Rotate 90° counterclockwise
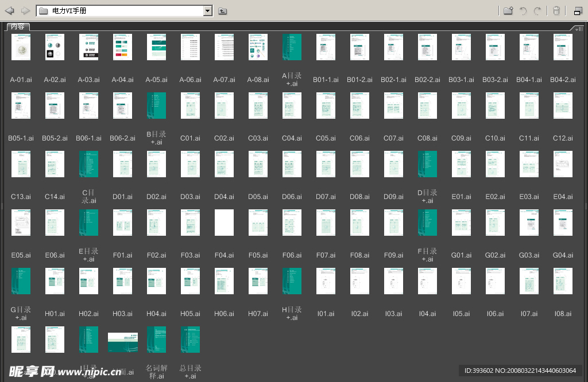Image resolution: width=588 pixels, height=382 pixels. coord(523,11)
